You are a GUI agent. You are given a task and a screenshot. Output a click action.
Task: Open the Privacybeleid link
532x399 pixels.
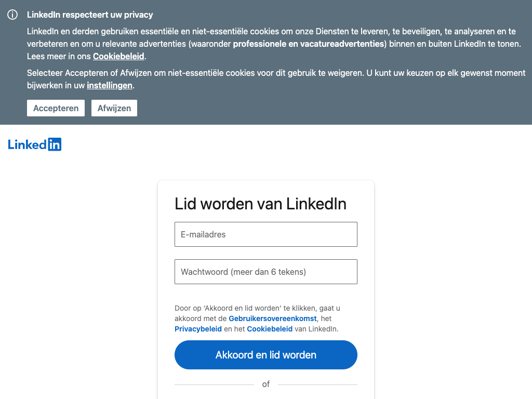tap(198, 329)
